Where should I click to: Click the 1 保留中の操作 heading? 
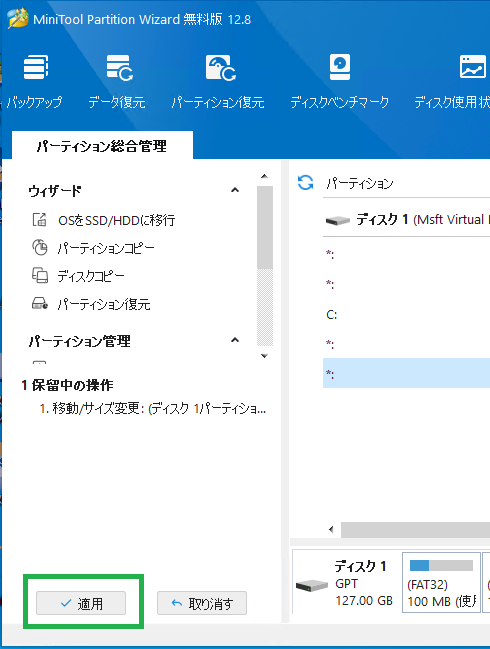pos(67,385)
